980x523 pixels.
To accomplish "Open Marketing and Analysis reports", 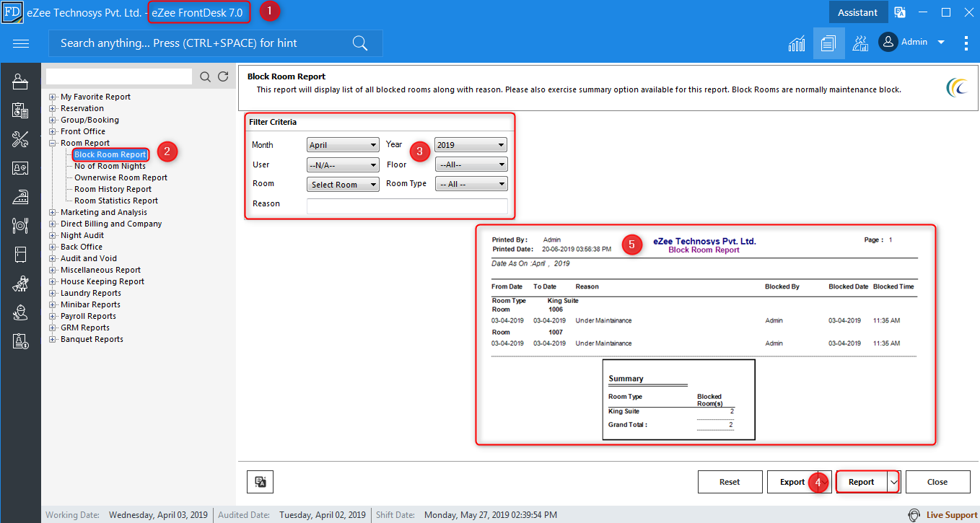I will [104, 212].
